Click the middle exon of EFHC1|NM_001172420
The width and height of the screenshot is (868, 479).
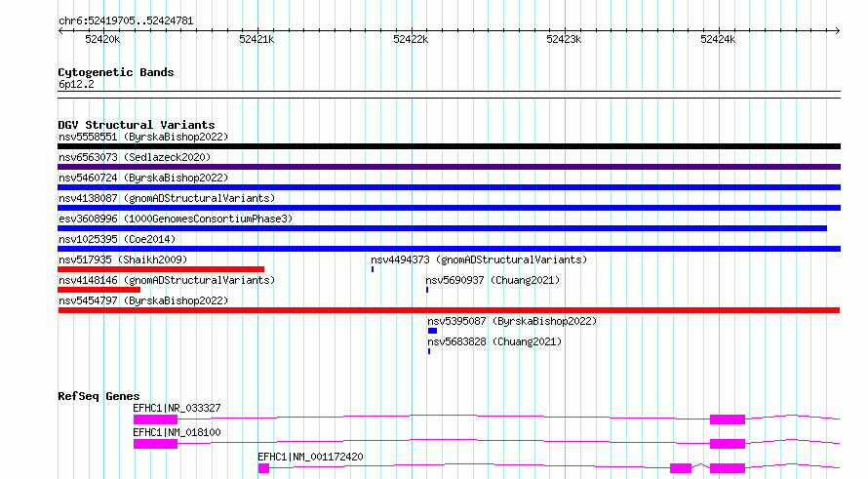click(681, 468)
